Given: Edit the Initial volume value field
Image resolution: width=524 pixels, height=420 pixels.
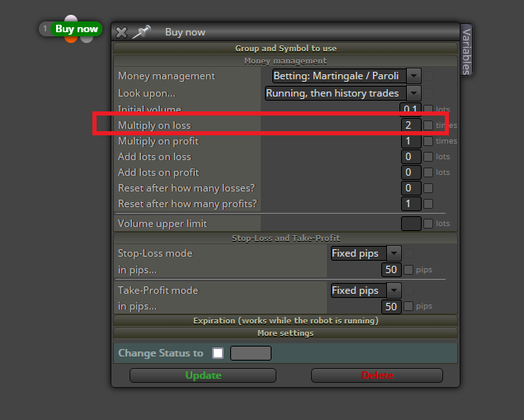Looking at the screenshot, I should pyautogui.click(x=410, y=109).
